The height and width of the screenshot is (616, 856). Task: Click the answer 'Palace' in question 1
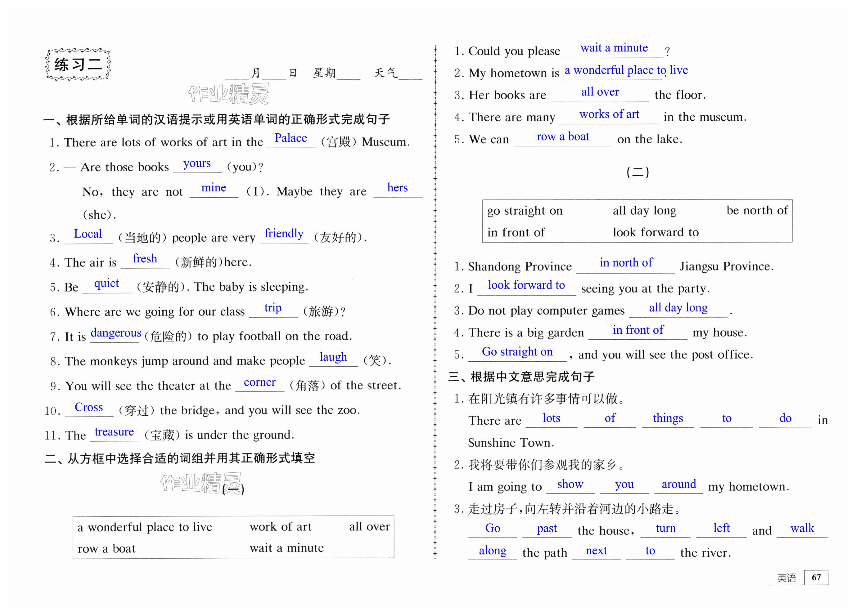tap(291, 138)
